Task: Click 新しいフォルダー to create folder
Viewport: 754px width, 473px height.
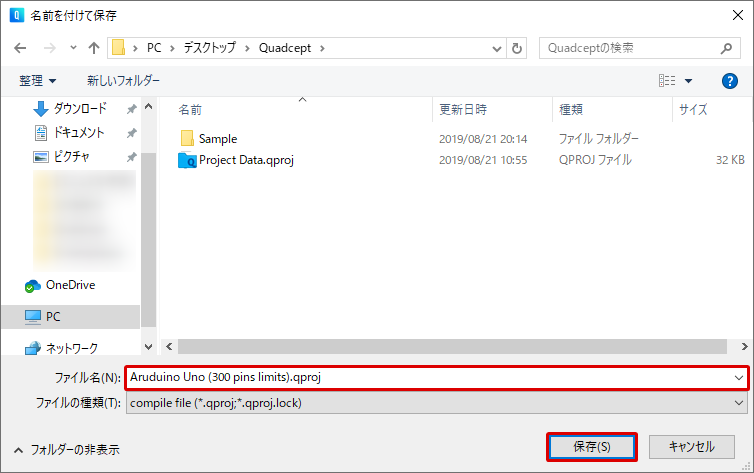Action: [x=123, y=81]
